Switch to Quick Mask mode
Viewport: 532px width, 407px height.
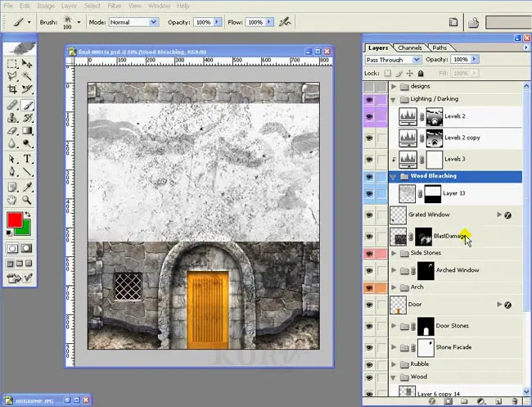pyautogui.click(x=27, y=248)
